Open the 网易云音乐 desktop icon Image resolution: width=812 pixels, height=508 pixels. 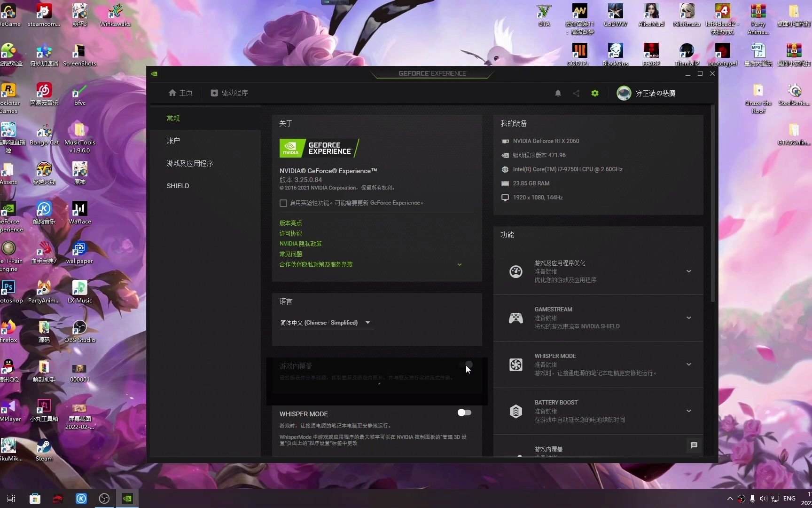click(44, 94)
